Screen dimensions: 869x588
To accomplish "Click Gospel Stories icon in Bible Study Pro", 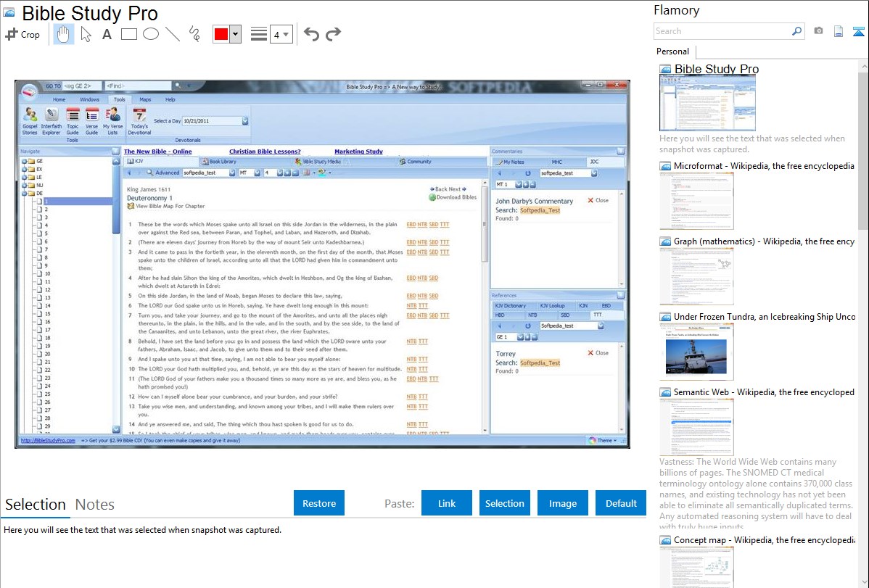I will (30, 121).
